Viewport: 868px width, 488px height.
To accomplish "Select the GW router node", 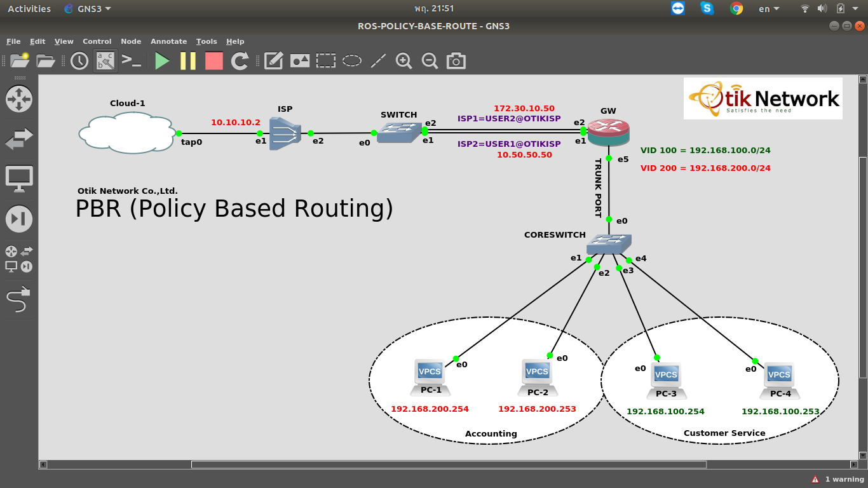I will 608,132.
